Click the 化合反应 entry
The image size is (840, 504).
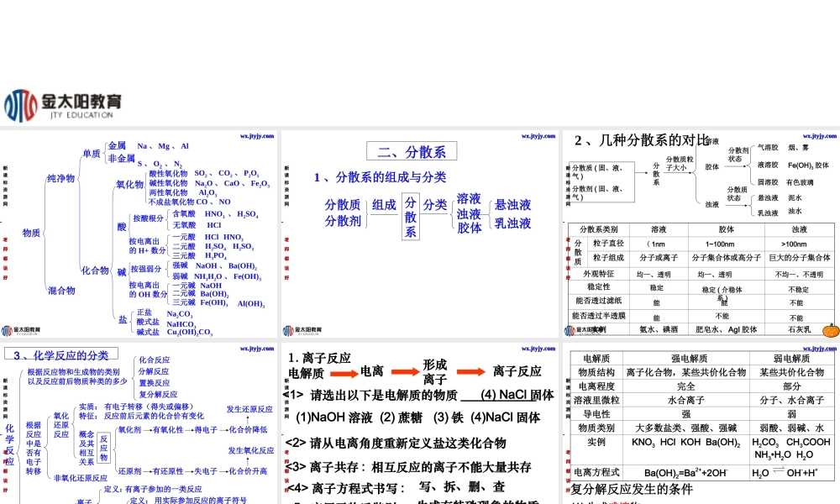tap(155, 360)
